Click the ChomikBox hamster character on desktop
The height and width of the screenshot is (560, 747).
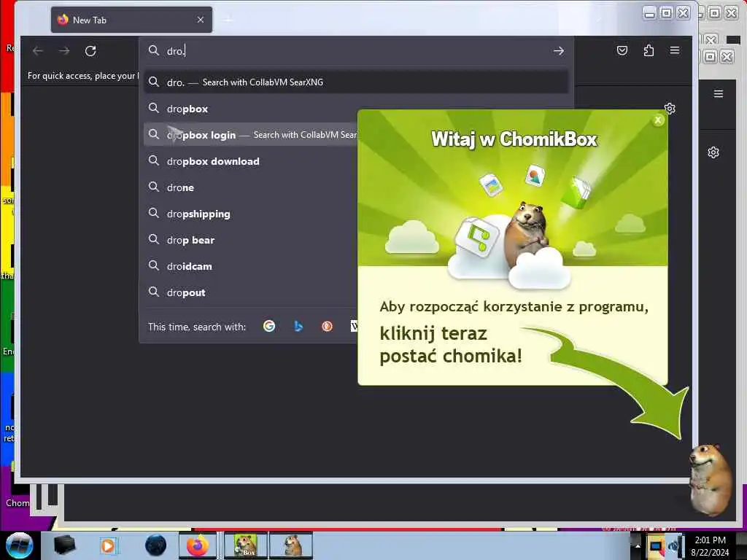click(x=711, y=480)
